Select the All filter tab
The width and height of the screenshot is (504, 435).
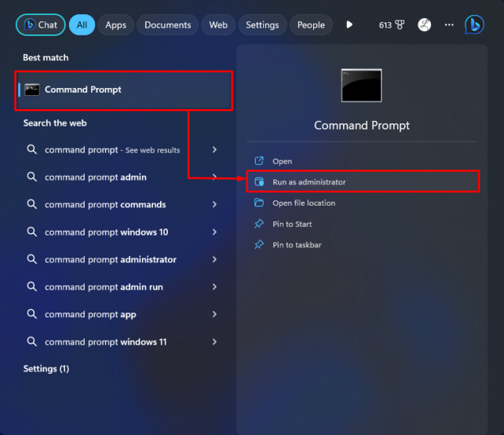click(x=82, y=25)
